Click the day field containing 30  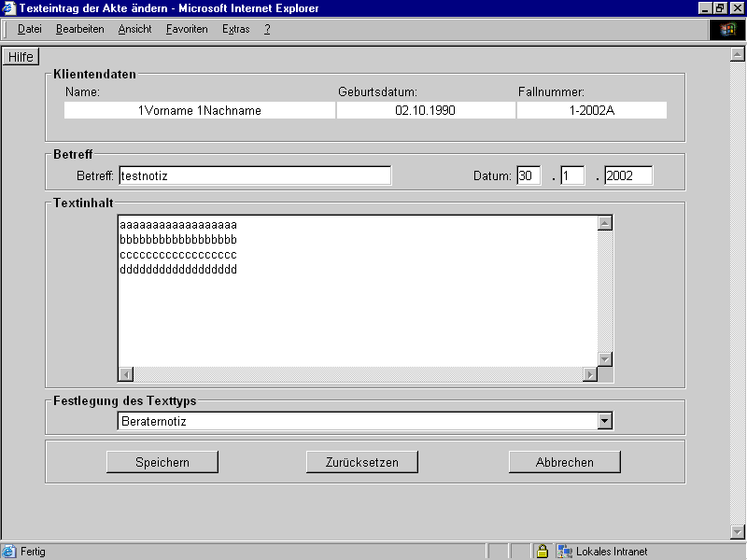coord(529,175)
